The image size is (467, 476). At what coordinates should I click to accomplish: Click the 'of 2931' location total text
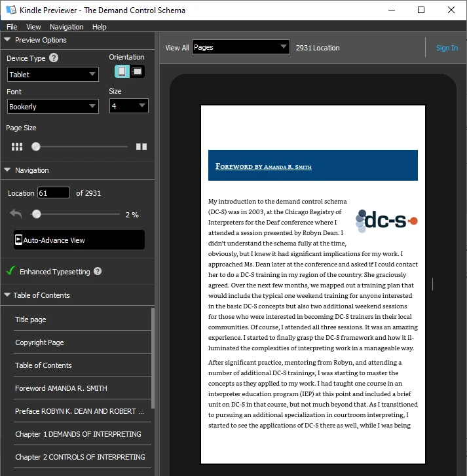[x=88, y=193]
